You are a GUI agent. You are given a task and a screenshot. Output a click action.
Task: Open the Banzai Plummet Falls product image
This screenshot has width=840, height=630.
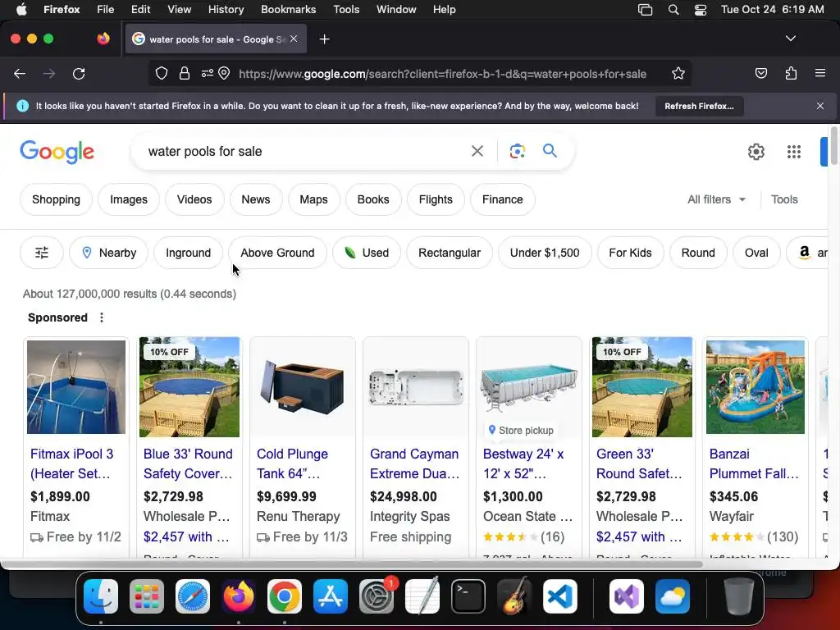[755, 387]
